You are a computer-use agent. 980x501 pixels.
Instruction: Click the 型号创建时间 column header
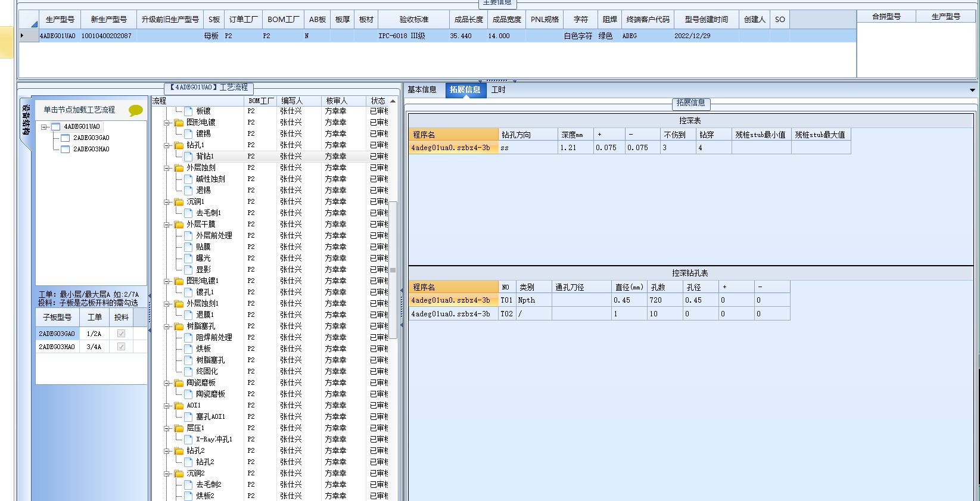[x=707, y=20]
